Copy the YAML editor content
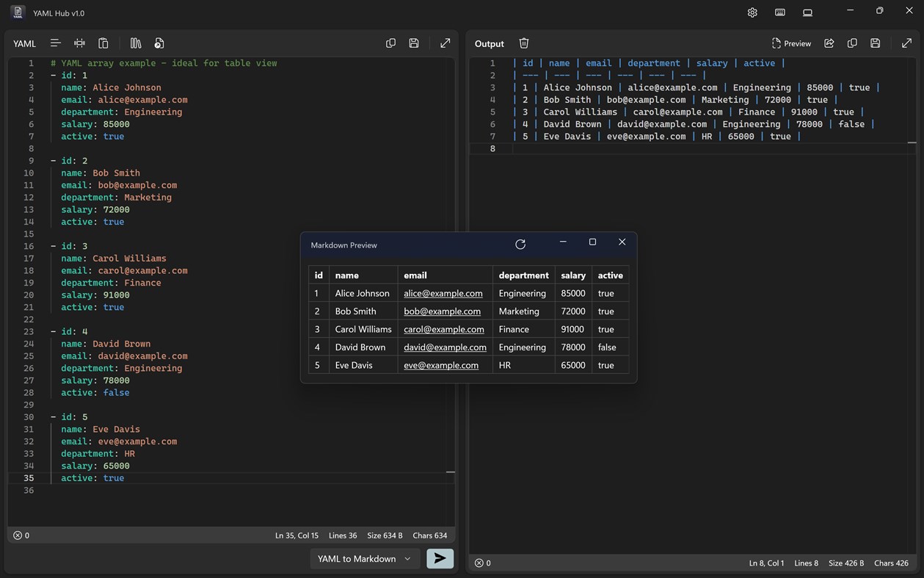The width and height of the screenshot is (924, 578). [x=390, y=43]
